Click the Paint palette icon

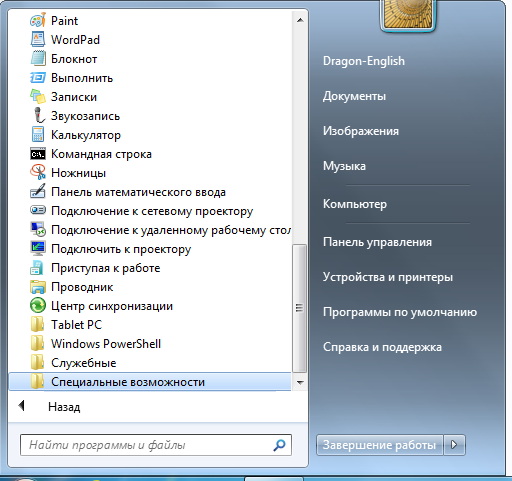[x=38, y=20]
